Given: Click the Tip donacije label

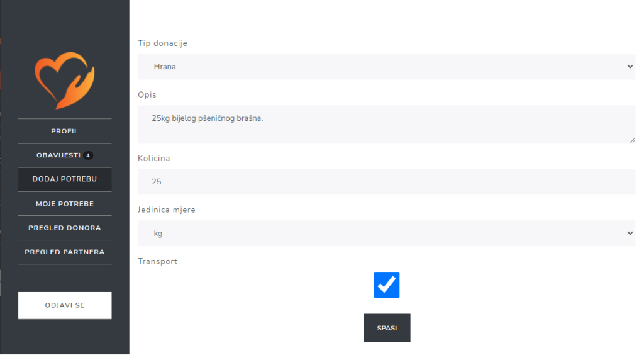Looking at the screenshot, I should (162, 43).
